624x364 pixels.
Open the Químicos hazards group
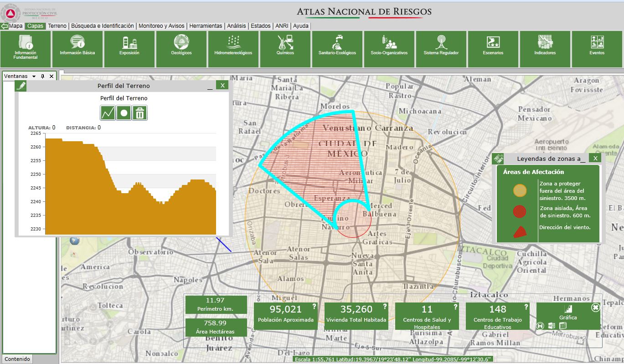coord(285,49)
